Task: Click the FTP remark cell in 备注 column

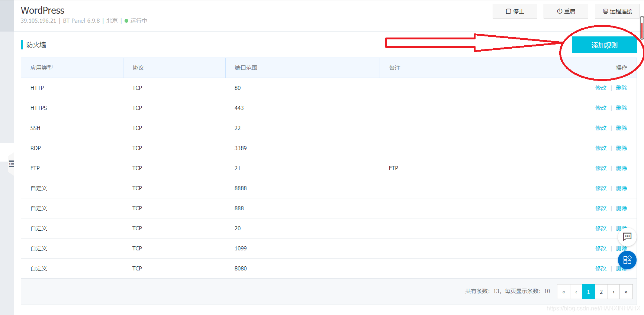Action: (393, 168)
